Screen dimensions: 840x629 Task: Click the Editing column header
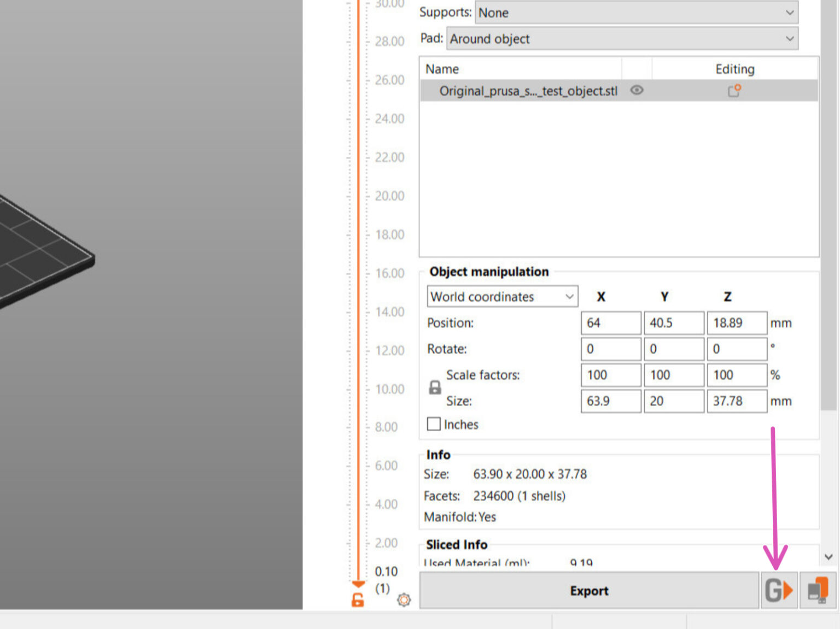point(734,69)
